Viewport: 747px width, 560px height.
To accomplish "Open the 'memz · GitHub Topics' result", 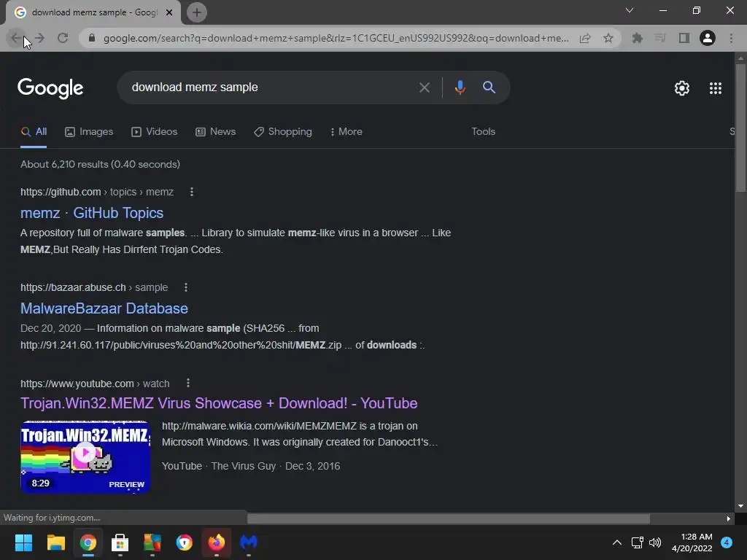I will click(92, 213).
